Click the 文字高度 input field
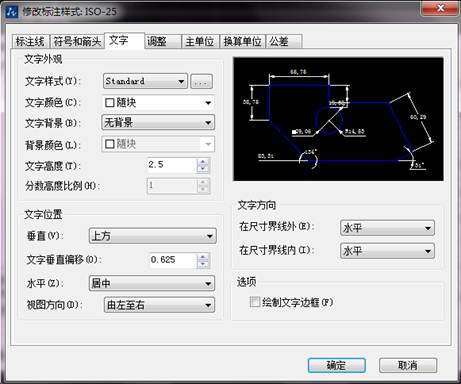The image size is (461, 384). click(172, 165)
